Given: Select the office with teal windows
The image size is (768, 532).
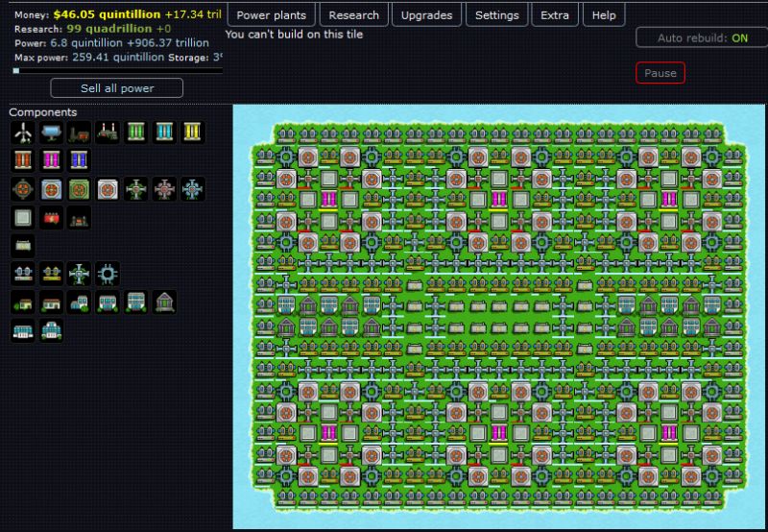Looking at the screenshot, I should [108, 302].
